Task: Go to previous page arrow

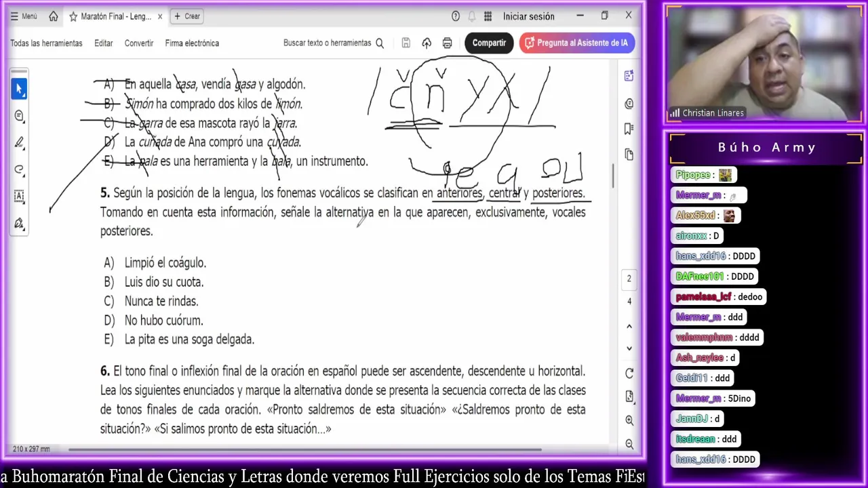Action: 629,326
